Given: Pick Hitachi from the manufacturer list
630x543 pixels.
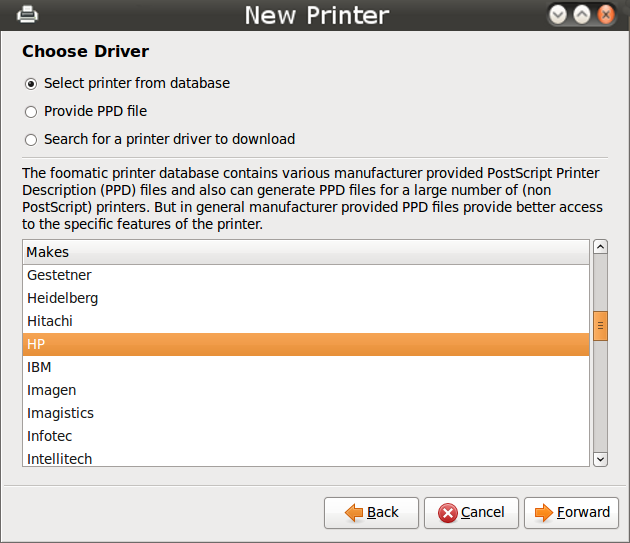Looking at the screenshot, I should tap(306, 321).
